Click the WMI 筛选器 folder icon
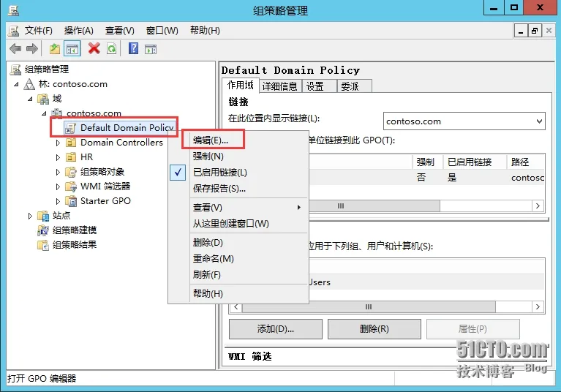The height and width of the screenshot is (392, 561). 71,186
